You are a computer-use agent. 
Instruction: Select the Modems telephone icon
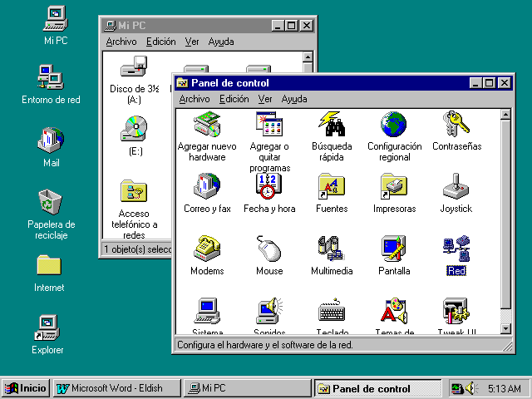click(207, 249)
